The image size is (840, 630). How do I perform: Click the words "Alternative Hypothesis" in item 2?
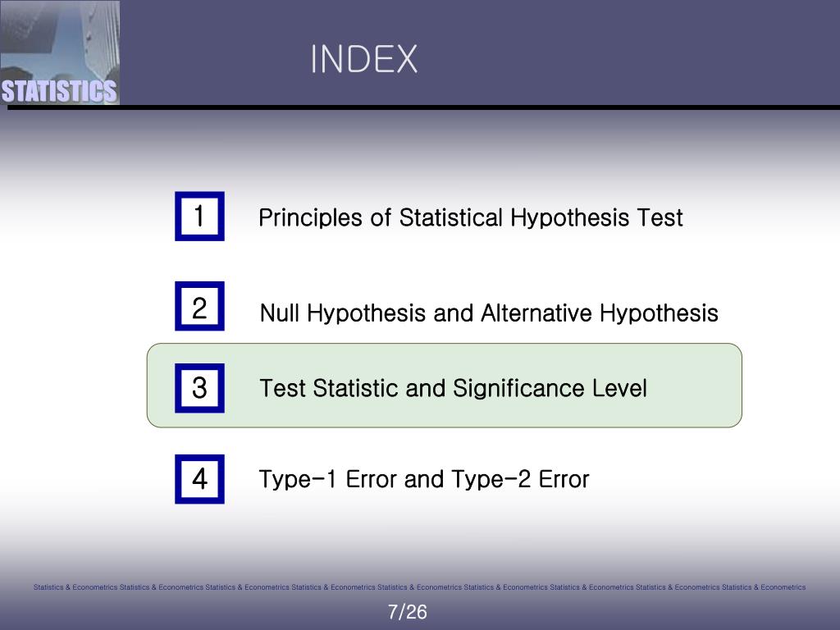click(600, 313)
